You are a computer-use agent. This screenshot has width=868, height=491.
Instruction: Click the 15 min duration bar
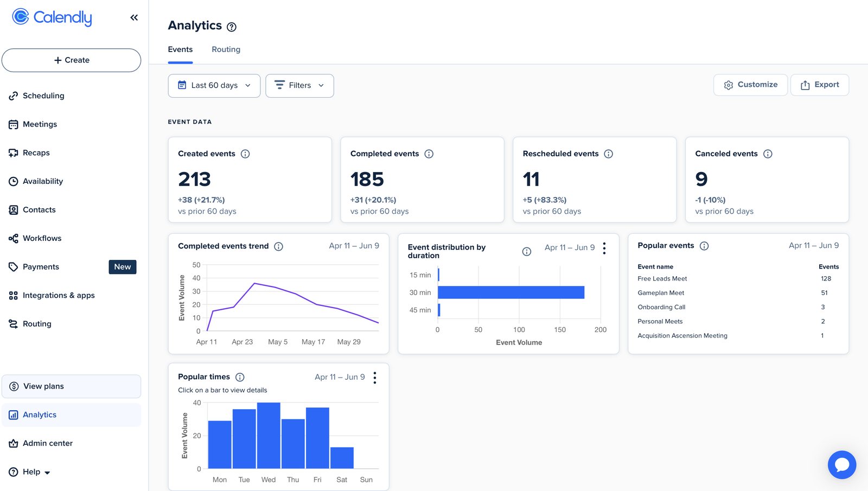[x=438, y=275]
